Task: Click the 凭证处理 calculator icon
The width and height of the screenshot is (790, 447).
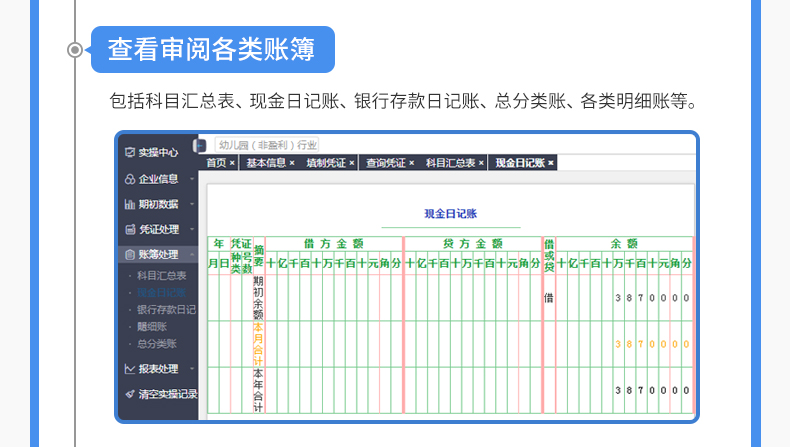Action: click(129, 229)
